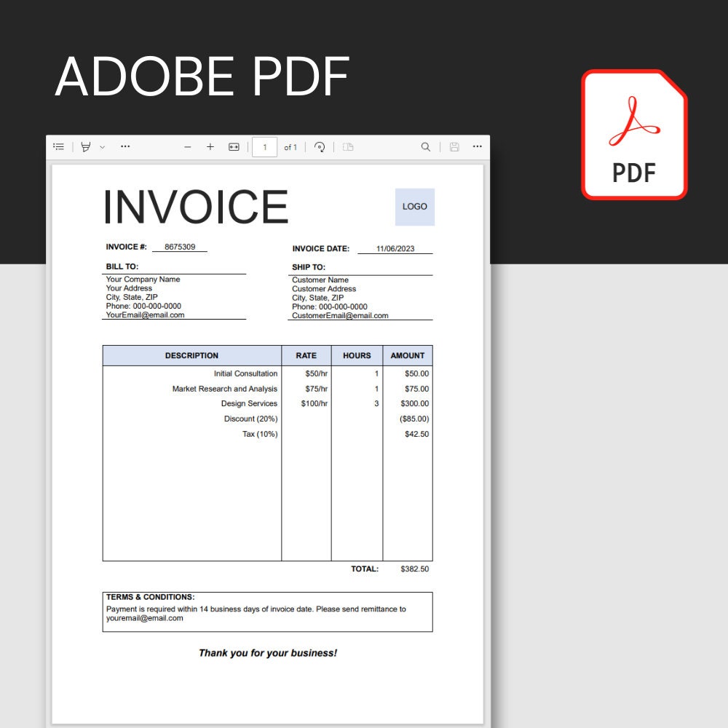Rotate the PDF page
Screen dimensions: 728x728
click(x=318, y=146)
